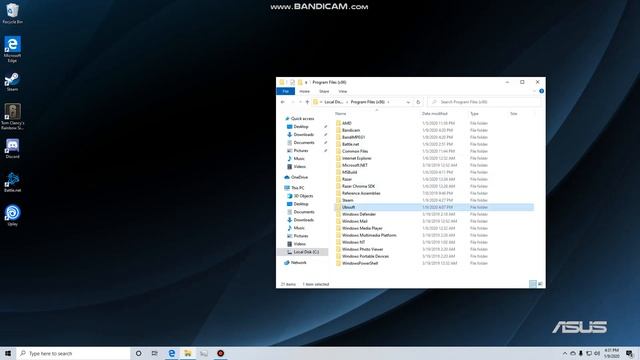Sort by the Name column header
This screenshot has width=640, height=360.
[340, 113]
